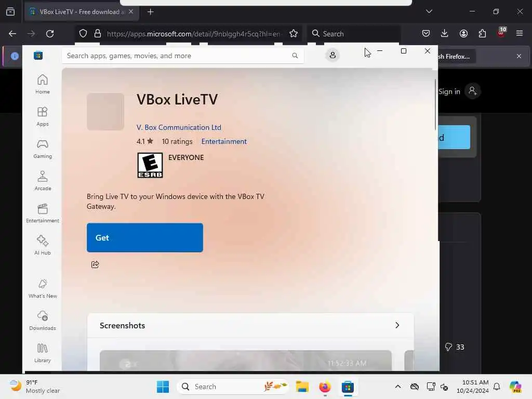Click the OneDrive cloud tray icon
This screenshot has height=399, width=532.
(x=415, y=387)
